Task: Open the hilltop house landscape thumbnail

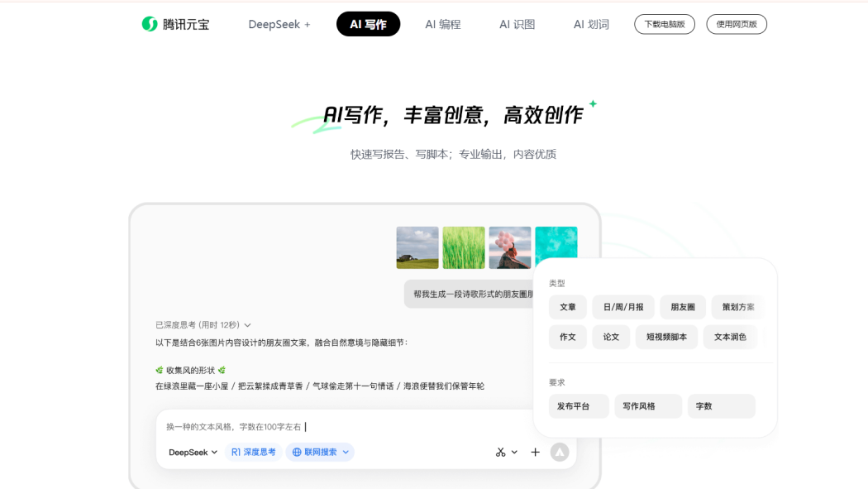Action: (x=417, y=247)
